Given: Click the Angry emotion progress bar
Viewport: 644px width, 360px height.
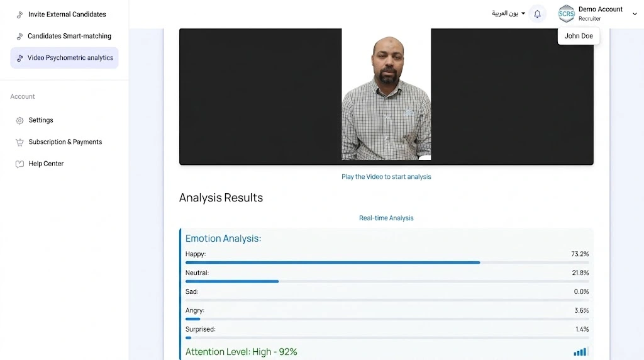Looking at the screenshot, I should tap(387, 319).
